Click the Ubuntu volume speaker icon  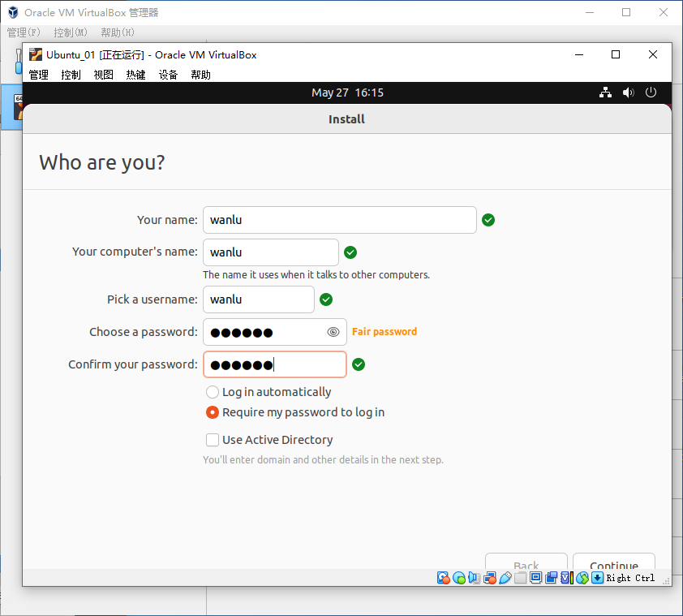pos(628,93)
